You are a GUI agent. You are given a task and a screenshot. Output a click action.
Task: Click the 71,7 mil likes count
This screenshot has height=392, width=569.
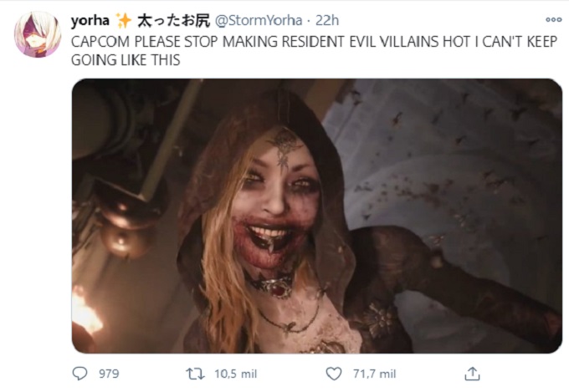click(373, 374)
